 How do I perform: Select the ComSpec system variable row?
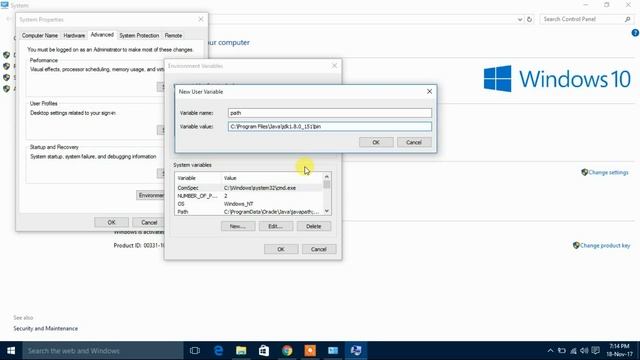pos(249,188)
